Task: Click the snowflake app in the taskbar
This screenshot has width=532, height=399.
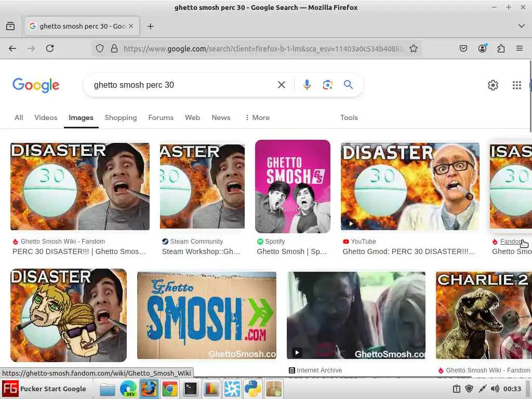Action: [x=232, y=389]
